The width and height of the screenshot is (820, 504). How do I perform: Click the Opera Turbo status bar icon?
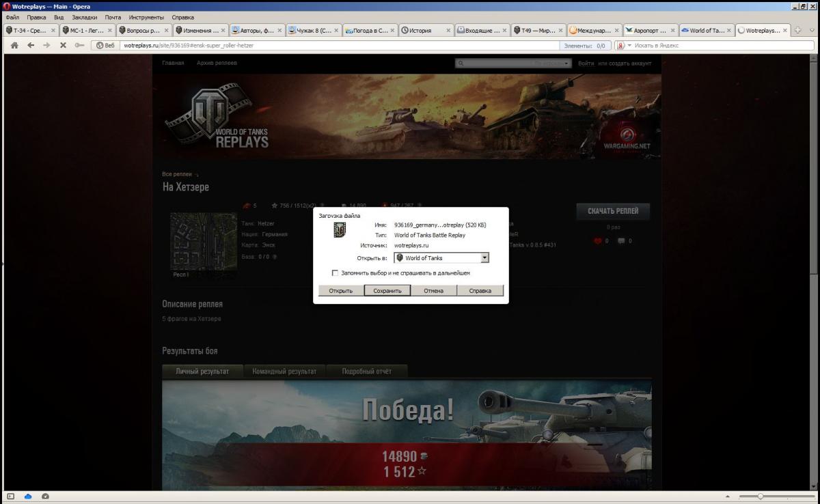pos(45,496)
